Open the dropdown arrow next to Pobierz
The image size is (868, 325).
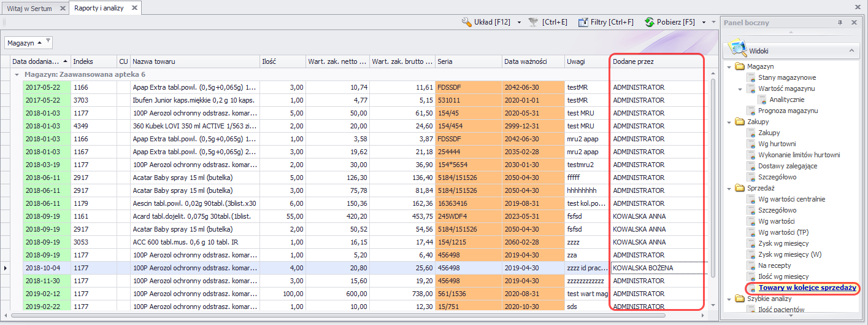704,22
